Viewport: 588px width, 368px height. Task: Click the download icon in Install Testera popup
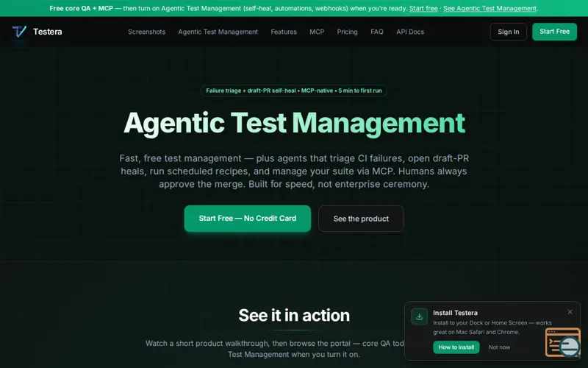[419, 316]
